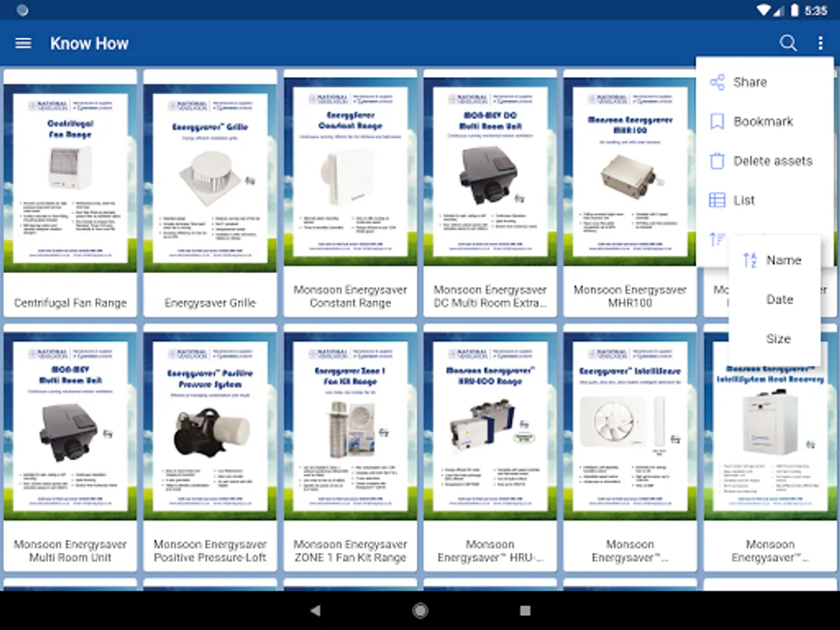Click the A-Z icon beside Name

tap(750, 260)
